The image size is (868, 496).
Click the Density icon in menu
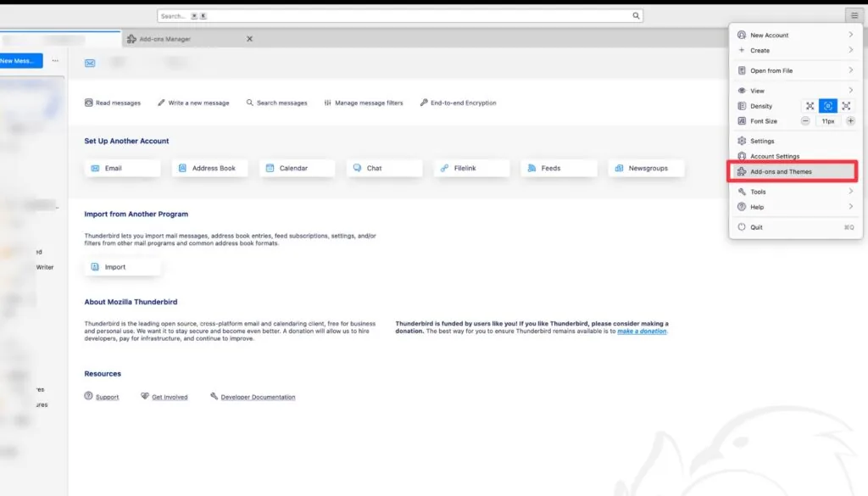742,106
